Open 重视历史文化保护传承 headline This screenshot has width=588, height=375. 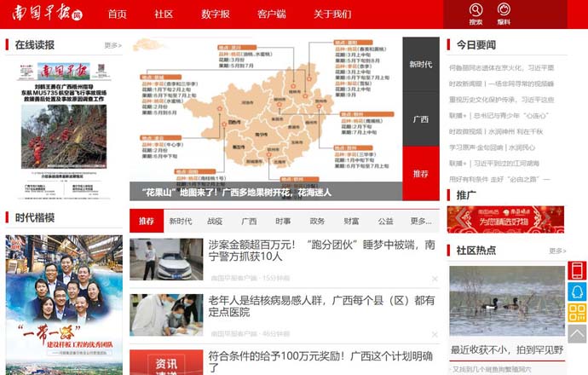coord(501,100)
